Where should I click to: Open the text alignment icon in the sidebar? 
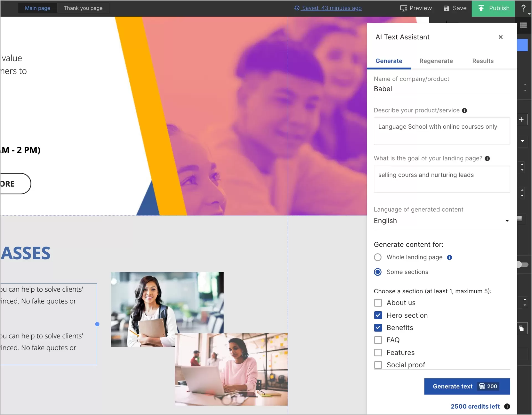tap(520, 218)
